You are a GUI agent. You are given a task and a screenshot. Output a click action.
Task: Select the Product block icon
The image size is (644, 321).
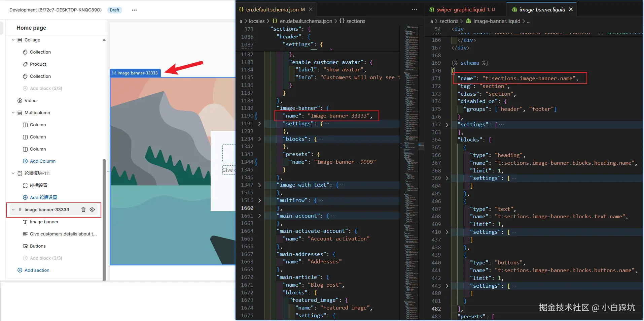point(25,64)
